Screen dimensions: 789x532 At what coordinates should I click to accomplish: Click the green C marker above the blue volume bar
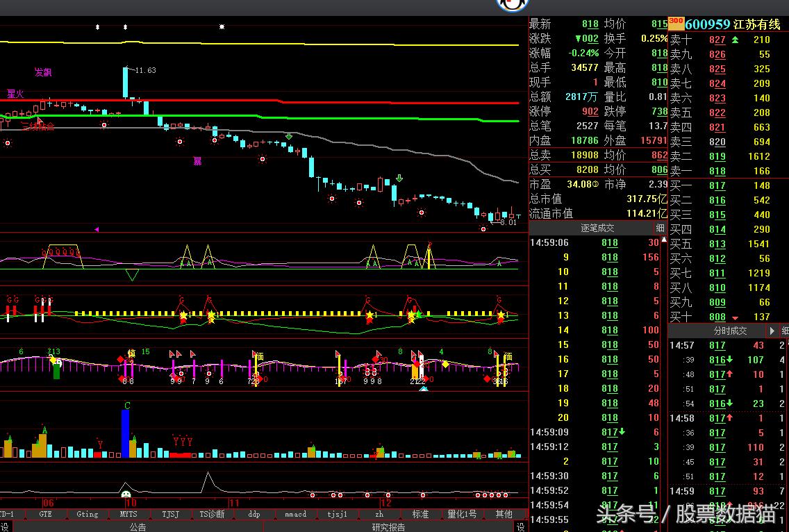point(127,406)
